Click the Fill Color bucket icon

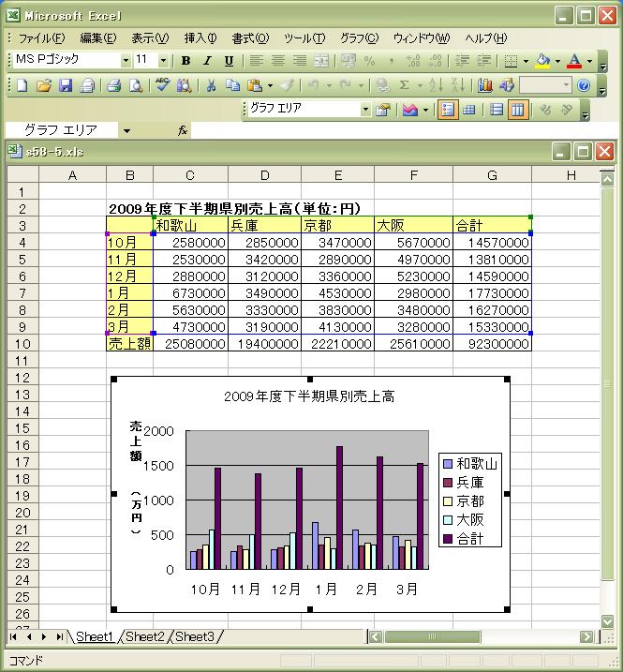coord(542,60)
